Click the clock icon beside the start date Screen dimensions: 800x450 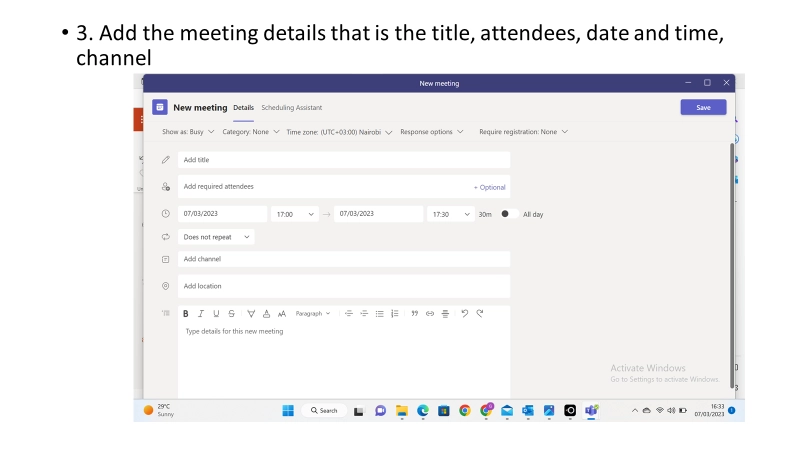point(166,214)
